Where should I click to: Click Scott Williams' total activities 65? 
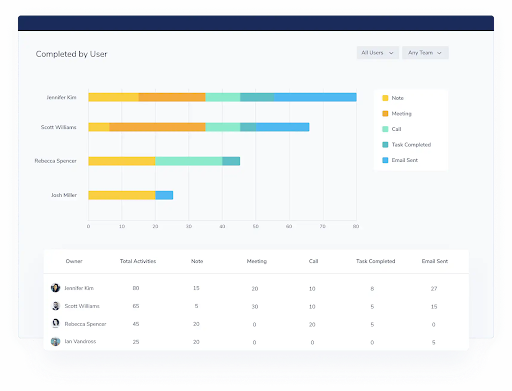point(136,306)
